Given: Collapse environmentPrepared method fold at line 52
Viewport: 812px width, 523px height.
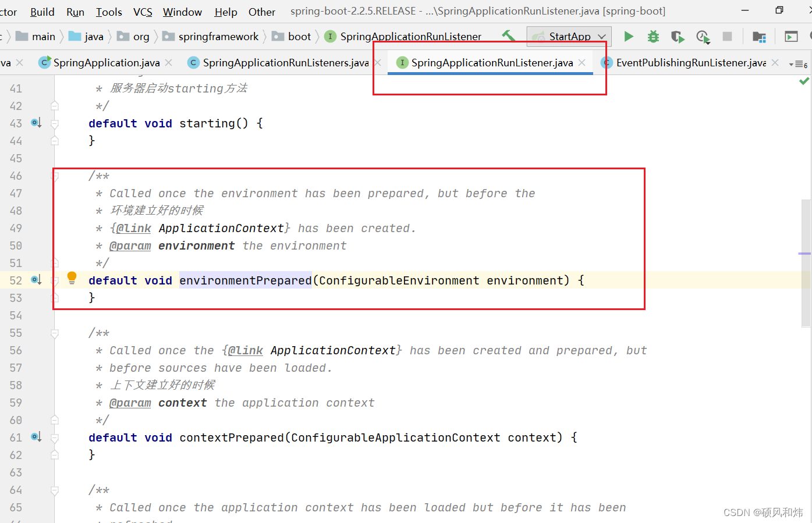Looking at the screenshot, I should click(x=55, y=280).
